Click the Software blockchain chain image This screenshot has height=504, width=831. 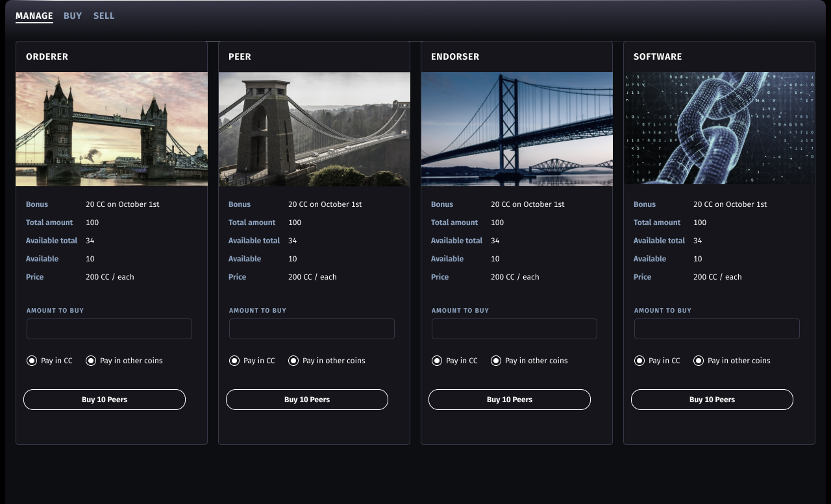(719, 128)
